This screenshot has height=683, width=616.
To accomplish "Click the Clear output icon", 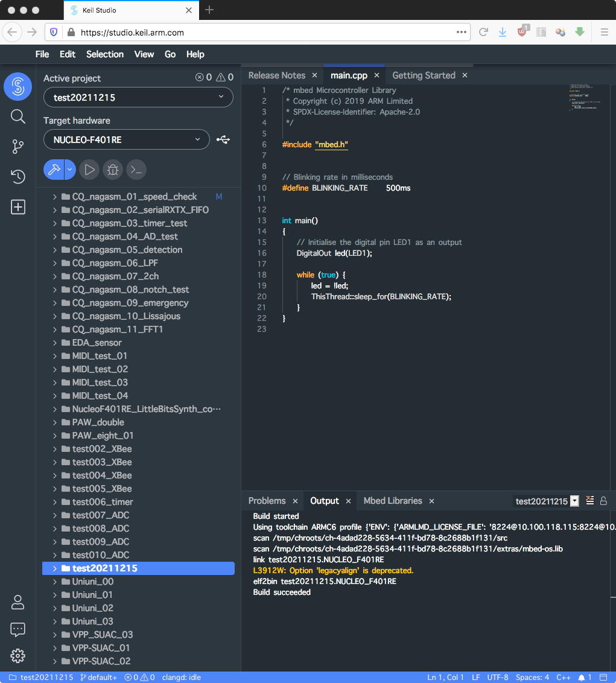I will pos(590,501).
